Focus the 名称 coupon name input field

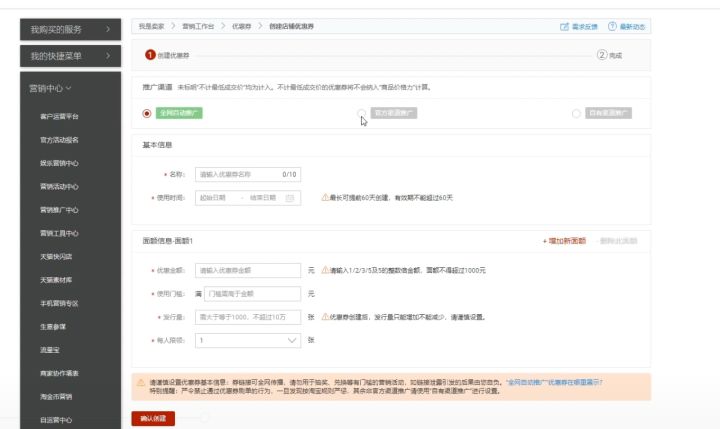(248, 175)
